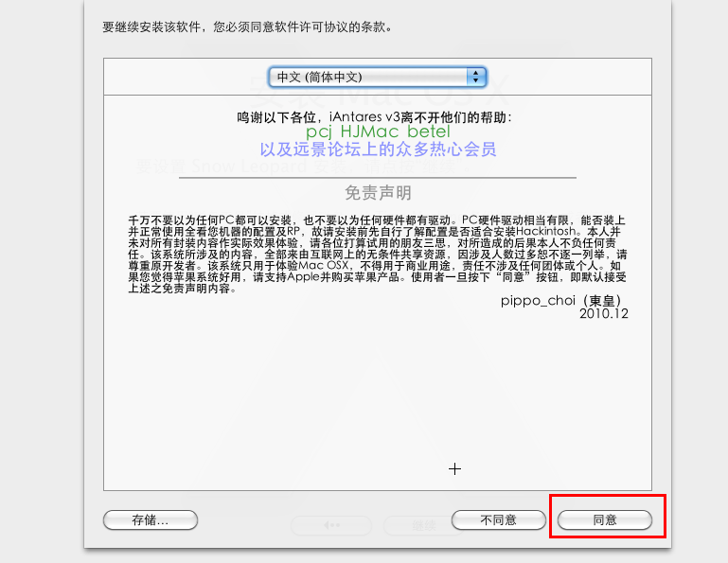This screenshot has width=728, height=563.
Task: Click the 鸣谢以下各位 acknowledgment line
Action: tap(374, 117)
